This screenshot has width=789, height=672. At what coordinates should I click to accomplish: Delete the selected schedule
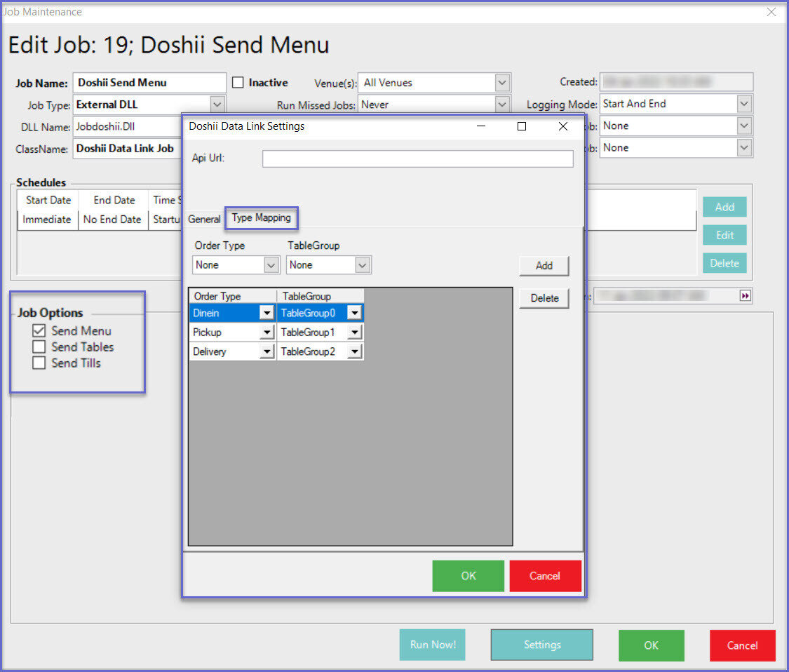click(724, 263)
